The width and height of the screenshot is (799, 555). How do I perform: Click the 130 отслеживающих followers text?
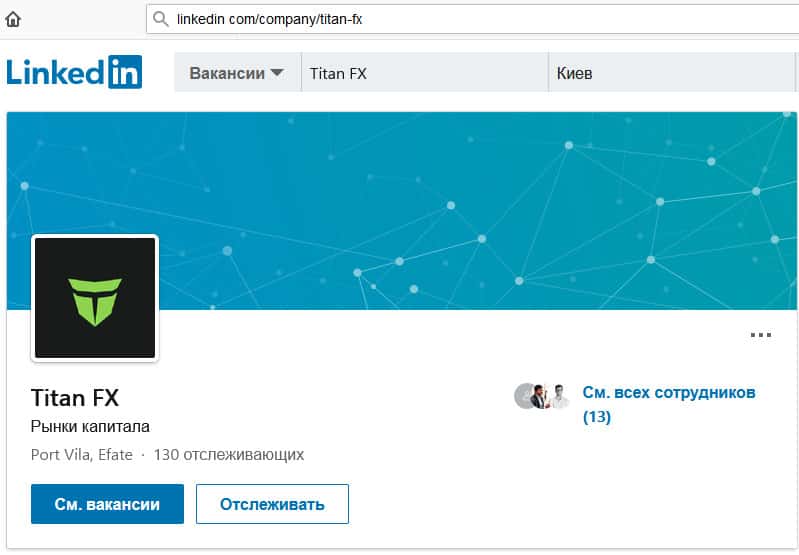[x=229, y=455]
